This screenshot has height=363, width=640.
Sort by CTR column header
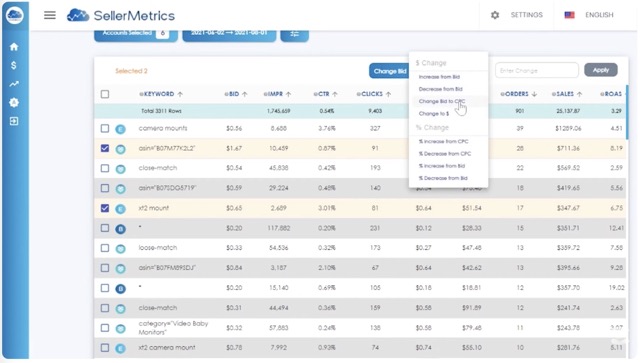click(x=325, y=94)
